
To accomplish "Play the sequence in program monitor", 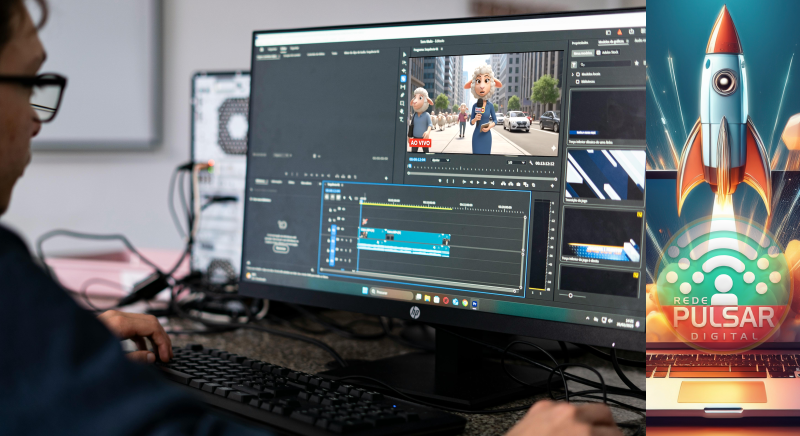I will click(478, 182).
